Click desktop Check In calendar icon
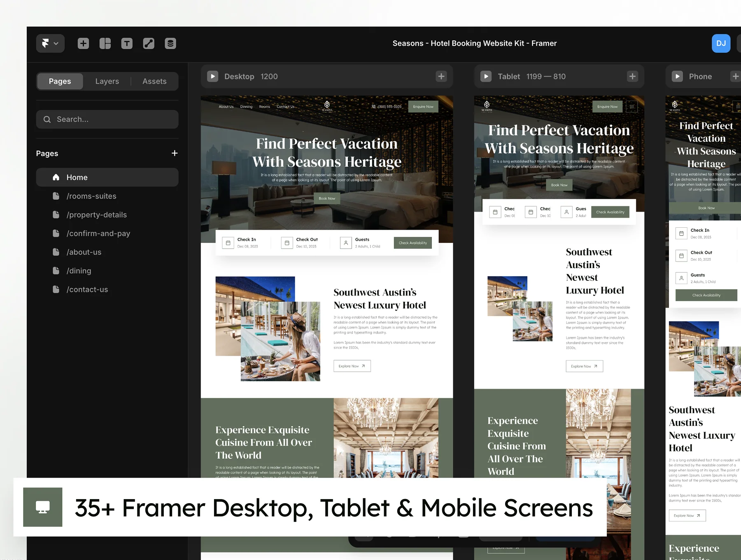 pos(228,243)
